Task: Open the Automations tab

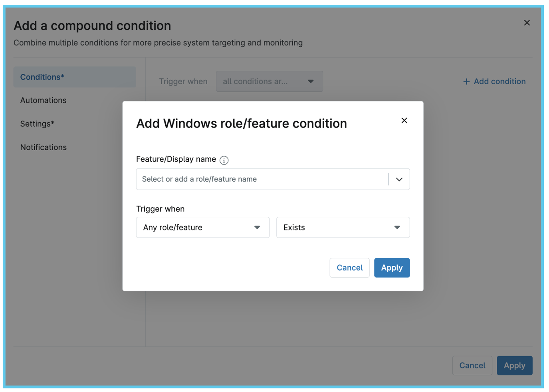Action: (44, 100)
